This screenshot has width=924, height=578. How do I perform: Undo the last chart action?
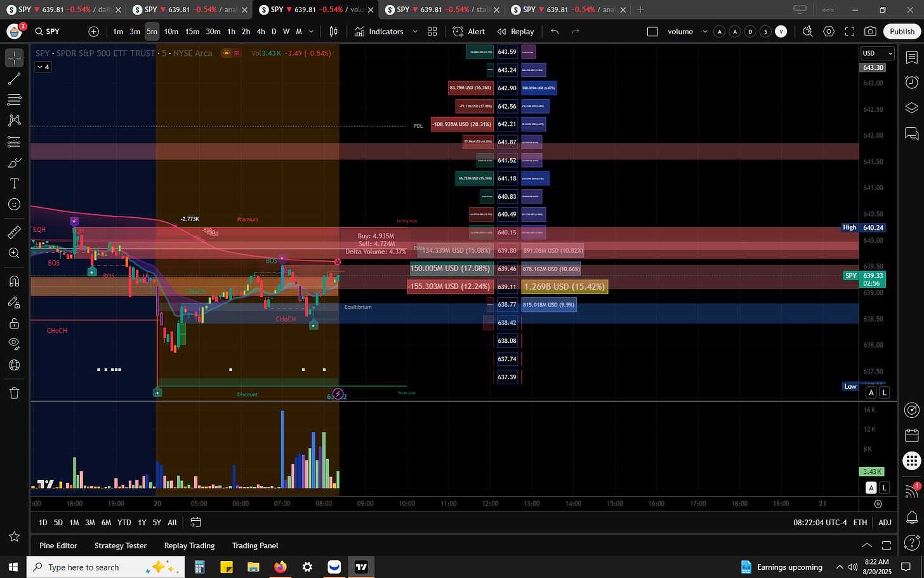(555, 31)
